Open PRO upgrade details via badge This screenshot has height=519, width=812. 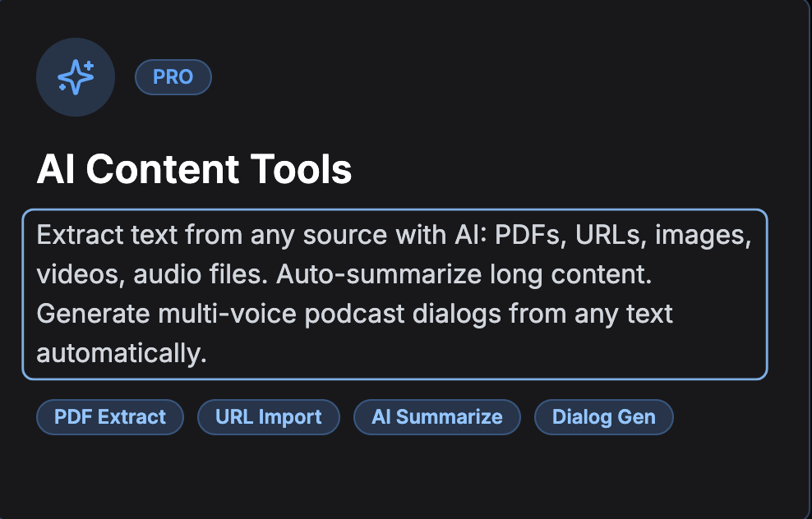tap(173, 76)
